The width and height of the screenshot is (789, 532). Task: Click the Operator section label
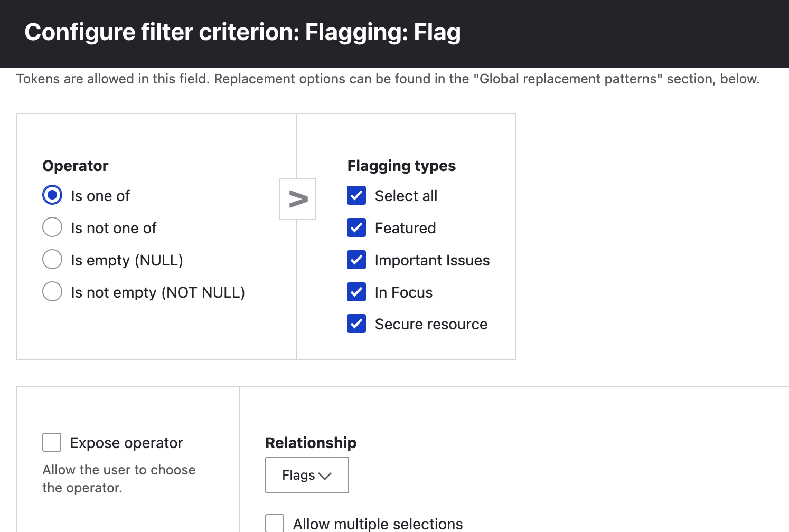pos(75,165)
